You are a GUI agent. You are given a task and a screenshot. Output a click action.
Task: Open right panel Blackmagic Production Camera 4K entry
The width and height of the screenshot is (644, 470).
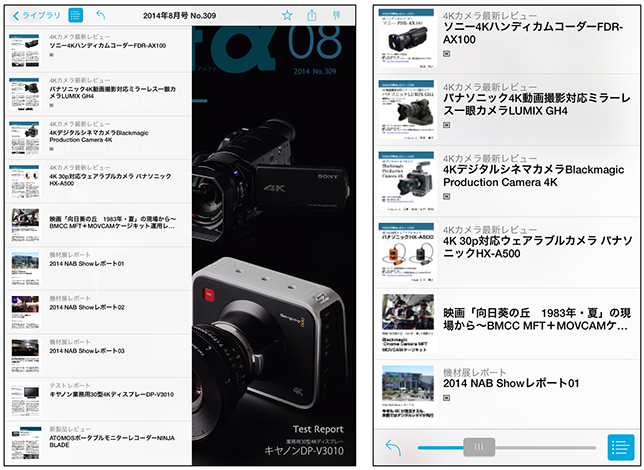[507, 182]
